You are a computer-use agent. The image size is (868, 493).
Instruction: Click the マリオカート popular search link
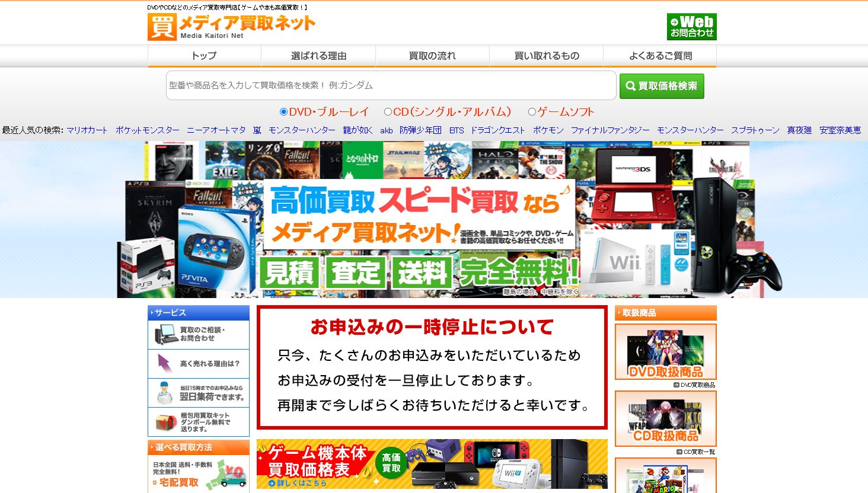click(x=87, y=130)
